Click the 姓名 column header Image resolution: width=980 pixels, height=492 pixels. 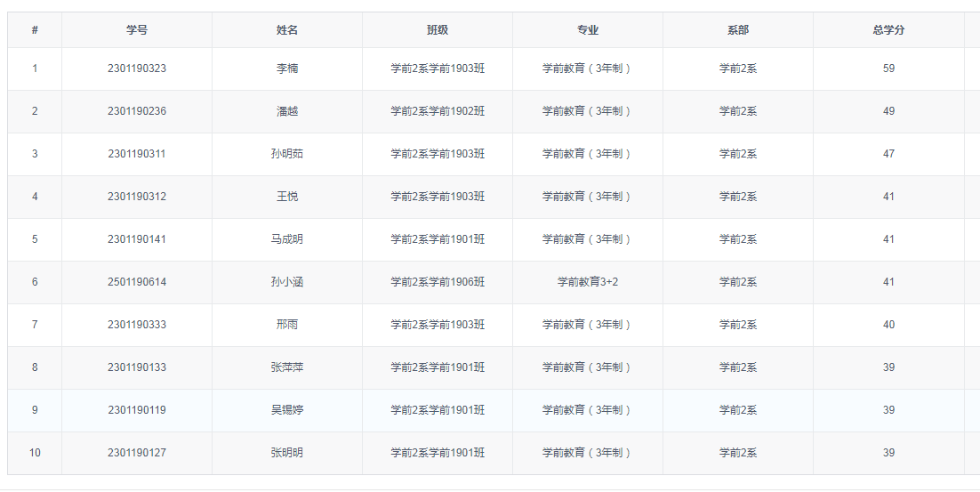(287, 30)
